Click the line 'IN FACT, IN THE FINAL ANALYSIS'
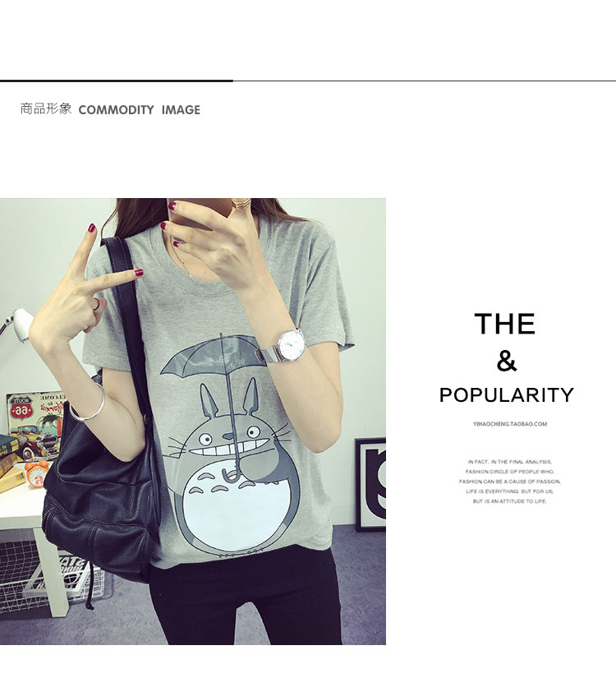This screenshot has height=687, width=616. pos(509,462)
